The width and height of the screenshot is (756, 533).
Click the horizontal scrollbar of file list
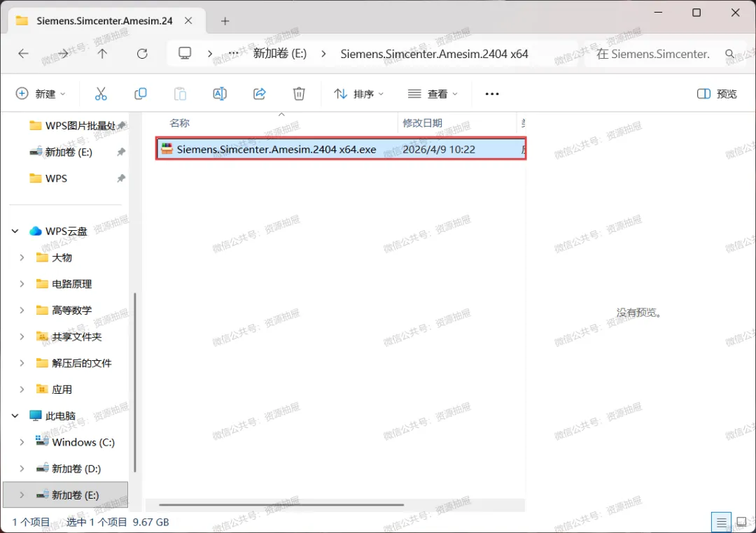(281, 504)
